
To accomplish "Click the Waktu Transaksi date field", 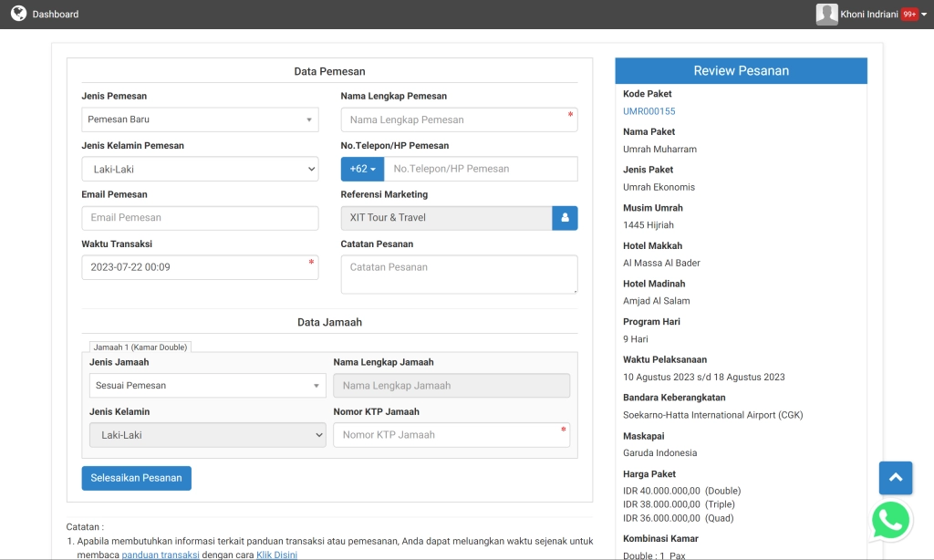I will pos(200,267).
